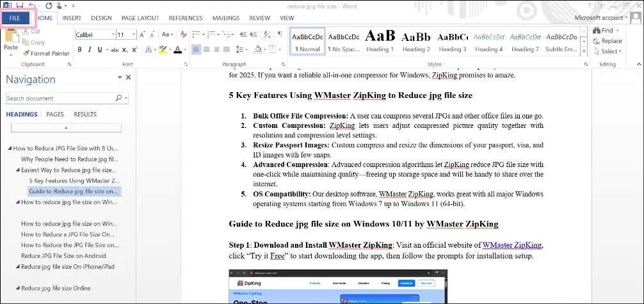Toggle Italic formatting

coord(90,50)
